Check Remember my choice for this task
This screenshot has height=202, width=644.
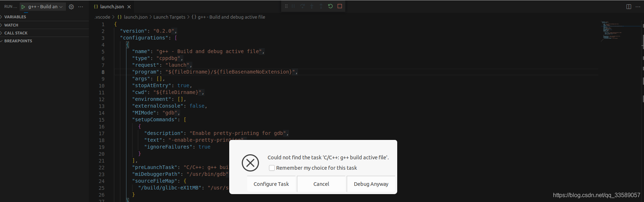pos(272,168)
